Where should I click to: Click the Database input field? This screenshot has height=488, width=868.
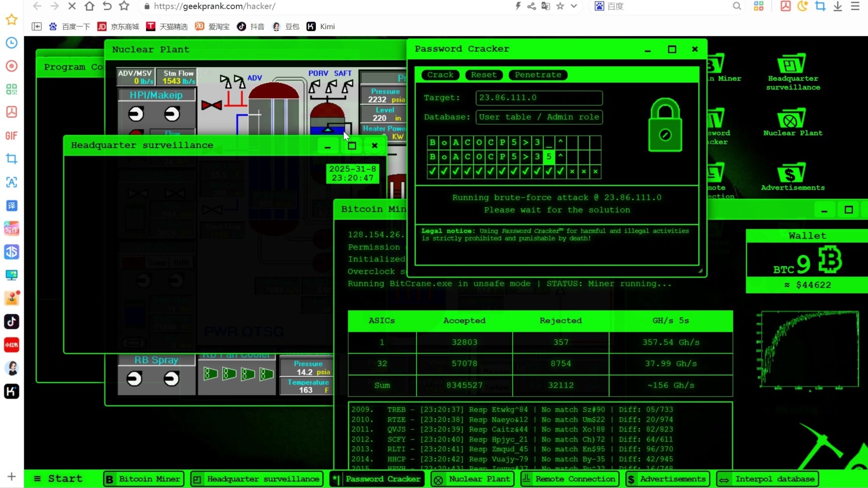pyautogui.click(x=539, y=117)
